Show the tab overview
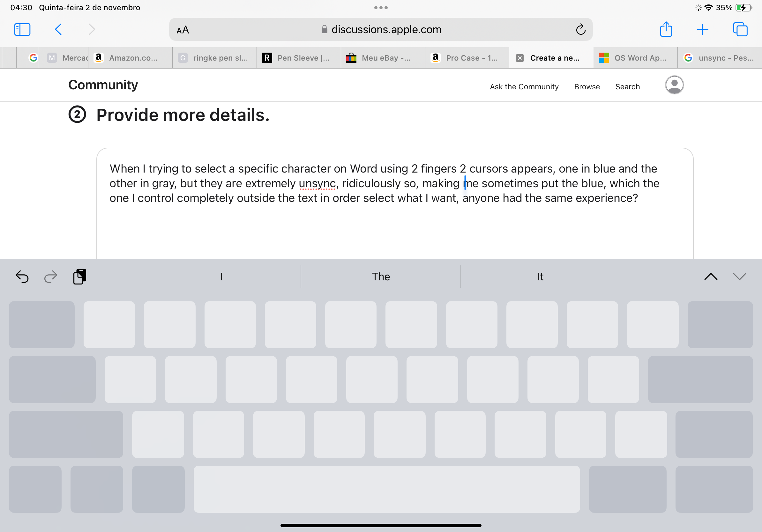This screenshot has width=762, height=532. tap(740, 30)
